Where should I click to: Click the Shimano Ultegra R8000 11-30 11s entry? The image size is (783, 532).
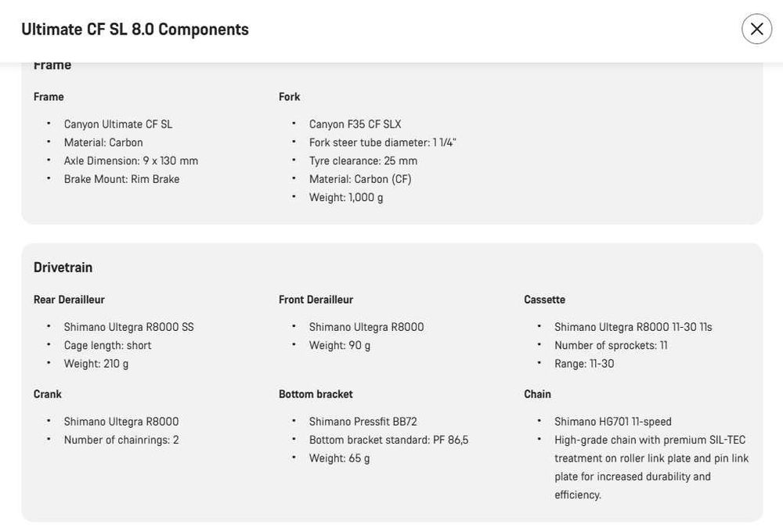633,327
